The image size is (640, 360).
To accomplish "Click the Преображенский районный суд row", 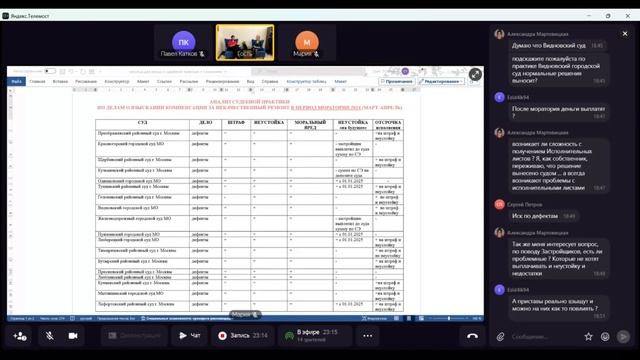I will pos(249,136).
